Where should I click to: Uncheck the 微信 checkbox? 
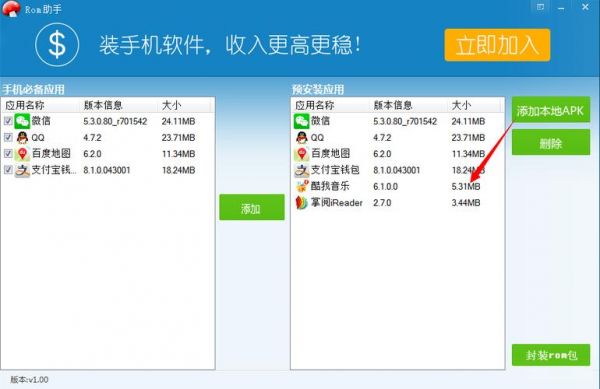click(8, 121)
